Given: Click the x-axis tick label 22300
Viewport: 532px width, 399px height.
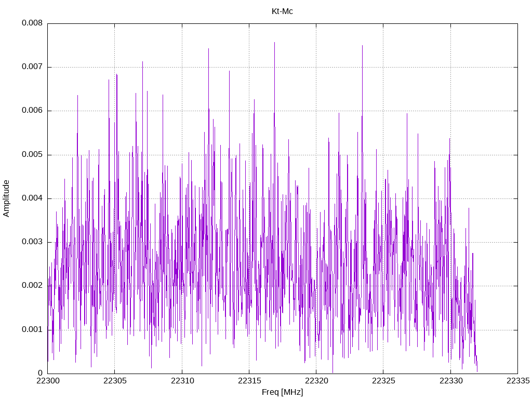Looking at the screenshot, I should 47,381.
